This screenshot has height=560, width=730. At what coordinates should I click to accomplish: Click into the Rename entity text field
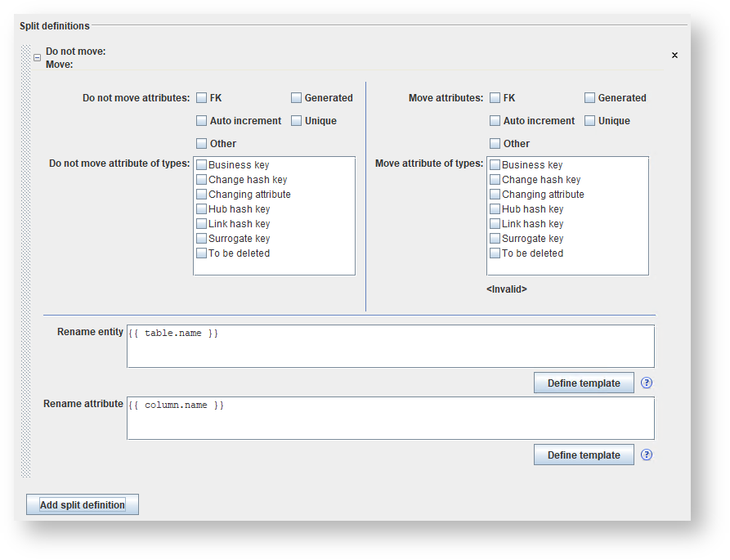tap(391, 347)
